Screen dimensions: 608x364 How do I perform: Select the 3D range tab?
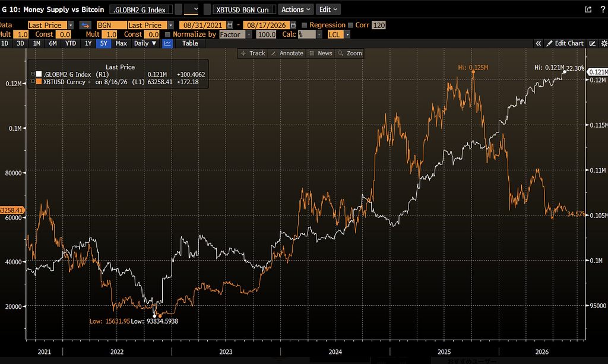pos(21,43)
